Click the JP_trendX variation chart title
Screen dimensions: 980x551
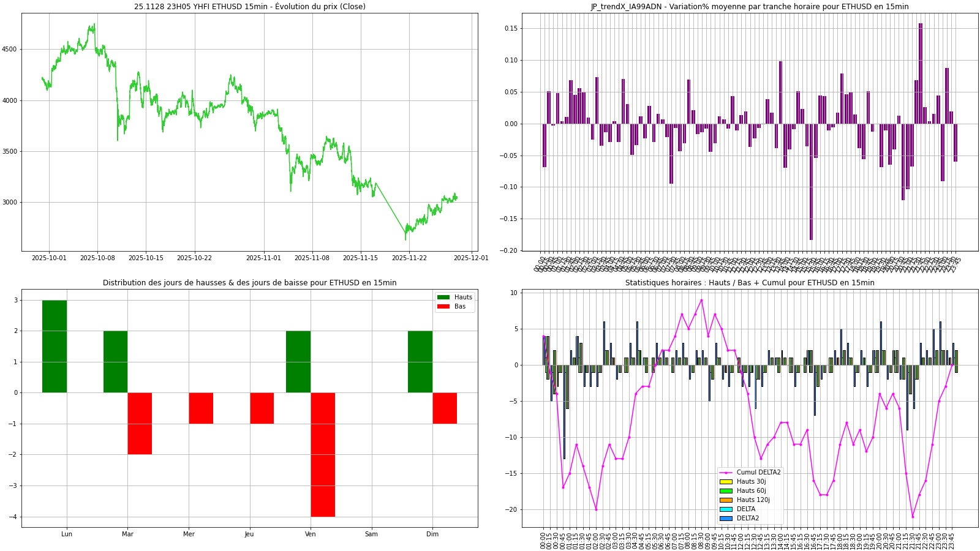(750, 7)
